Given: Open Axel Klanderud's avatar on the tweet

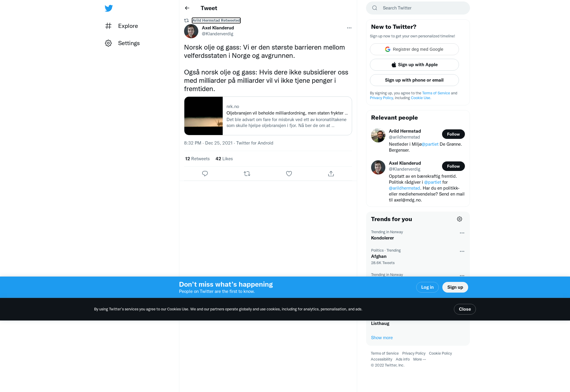Looking at the screenshot, I should point(191,31).
